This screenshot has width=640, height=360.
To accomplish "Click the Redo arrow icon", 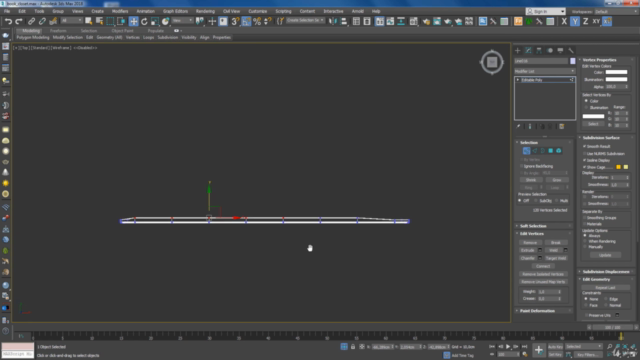I will point(19,21).
